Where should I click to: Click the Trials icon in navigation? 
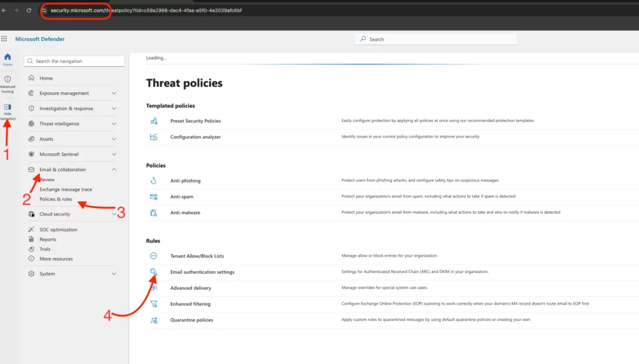coord(31,249)
